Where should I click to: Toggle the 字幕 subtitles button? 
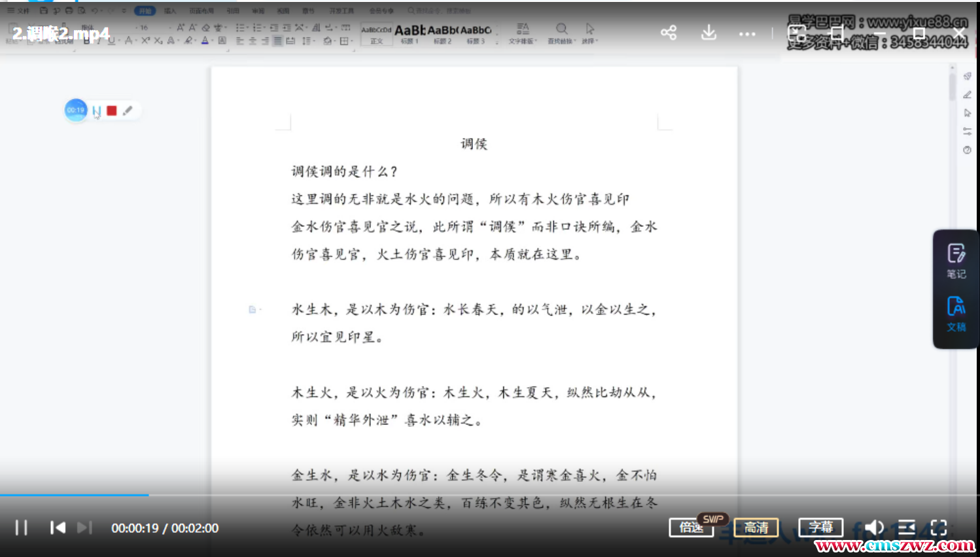(820, 528)
